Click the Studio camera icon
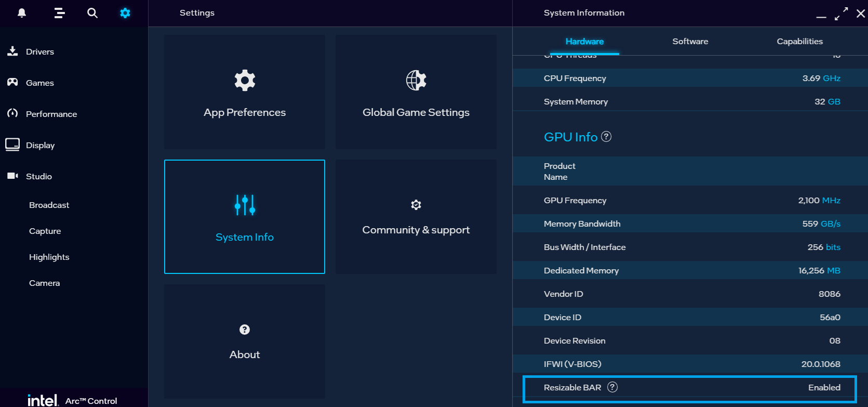Viewport: 868px width, 407px height. pos(12,176)
